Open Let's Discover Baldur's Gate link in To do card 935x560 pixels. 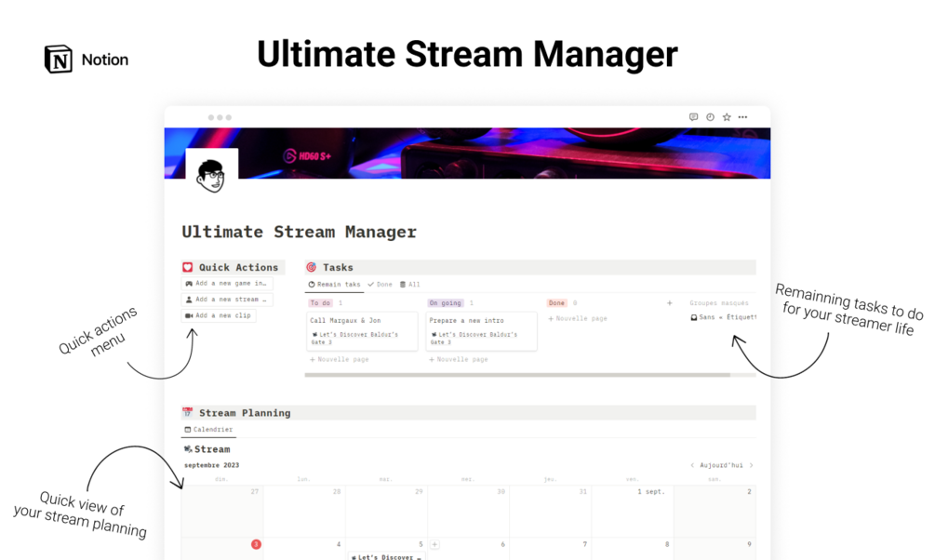click(x=354, y=339)
